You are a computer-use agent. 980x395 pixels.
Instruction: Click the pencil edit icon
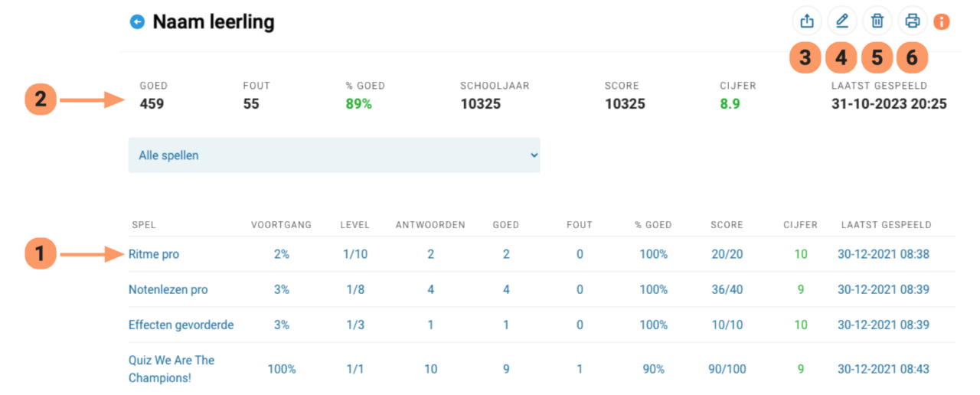click(x=842, y=21)
